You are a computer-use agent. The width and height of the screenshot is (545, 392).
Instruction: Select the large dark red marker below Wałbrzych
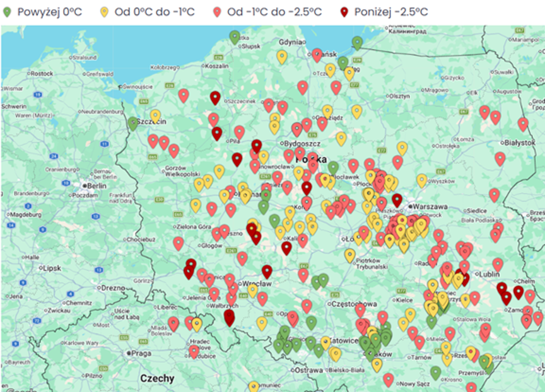click(229, 317)
